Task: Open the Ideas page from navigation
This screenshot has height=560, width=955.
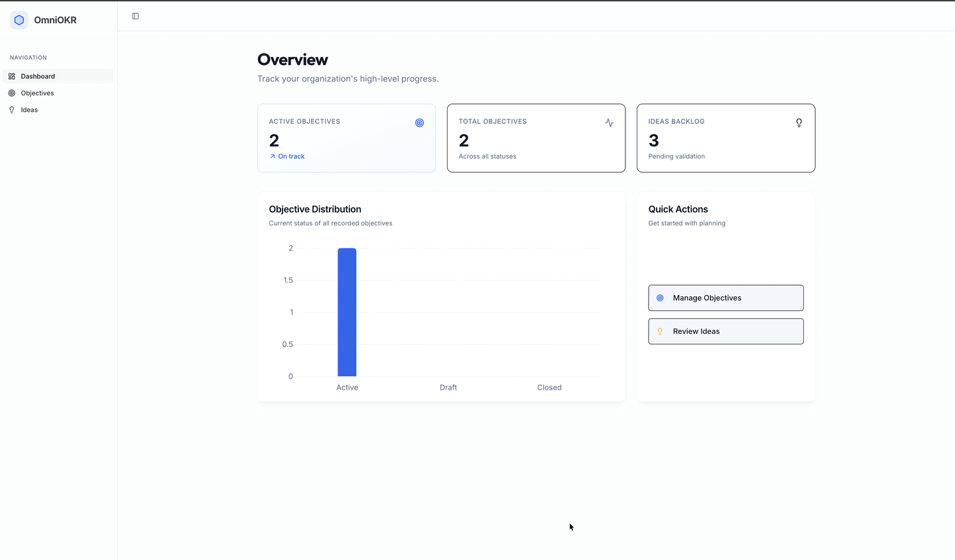Action: (x=29, y=109)
